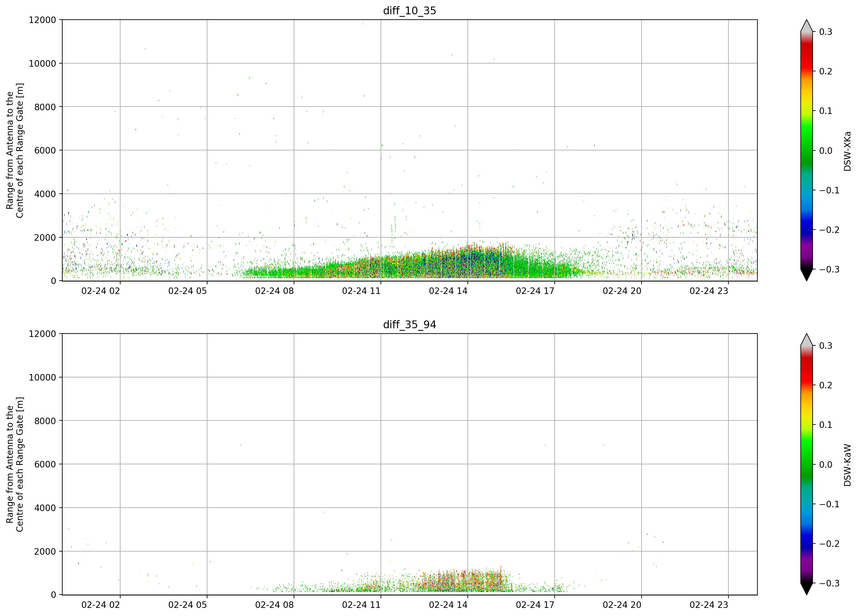Click the 6000 y-axis label on bottom plot
Viewport: 858px width, 616px height.
(45, 464)
